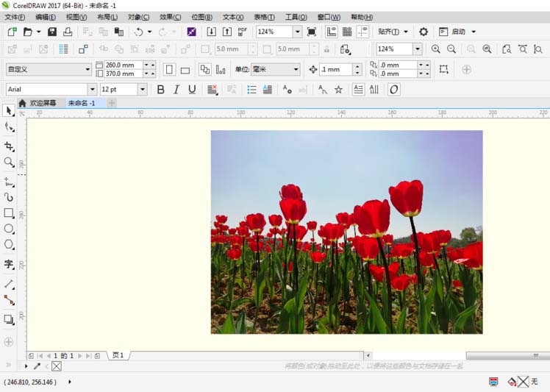The width and height of the screenshot is (550, 392).
Task: Select the Parallel Dimension tool
Action: click(8, 284)
